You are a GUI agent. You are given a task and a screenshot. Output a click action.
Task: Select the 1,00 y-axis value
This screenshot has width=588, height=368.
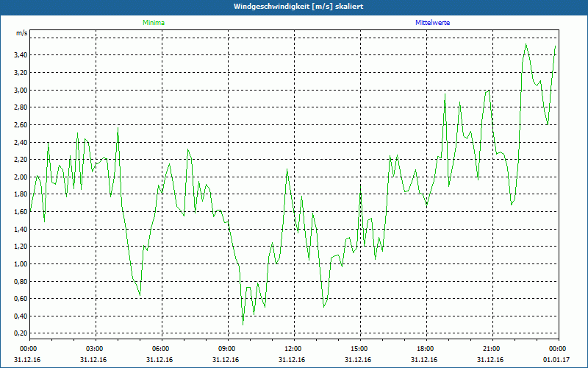(x=21, y=264)
